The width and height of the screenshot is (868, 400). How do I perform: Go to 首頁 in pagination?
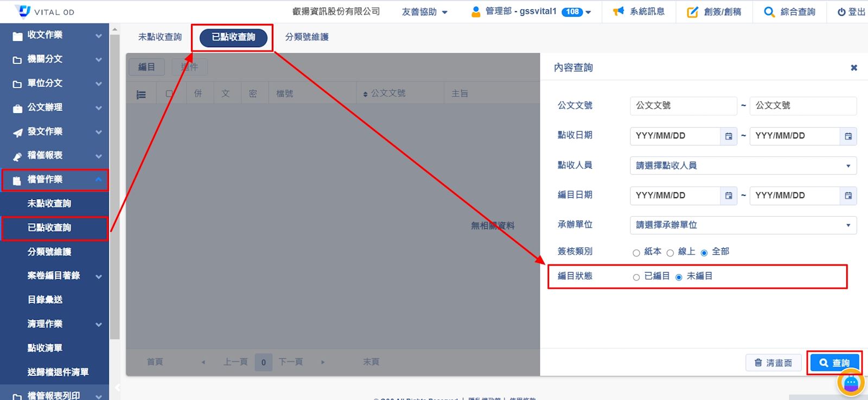click(x=155, y=362)
